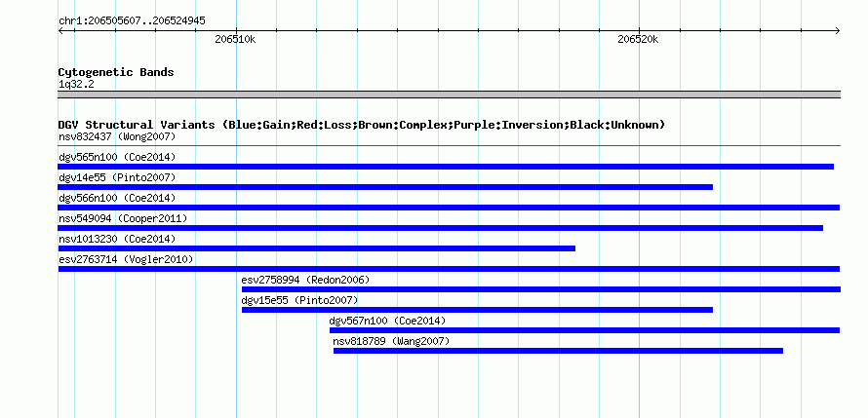This screenshot has height=418, width=868.
Task: Select the chr1:206505607..206524945 coordinate text
Action: click(132, 21)
